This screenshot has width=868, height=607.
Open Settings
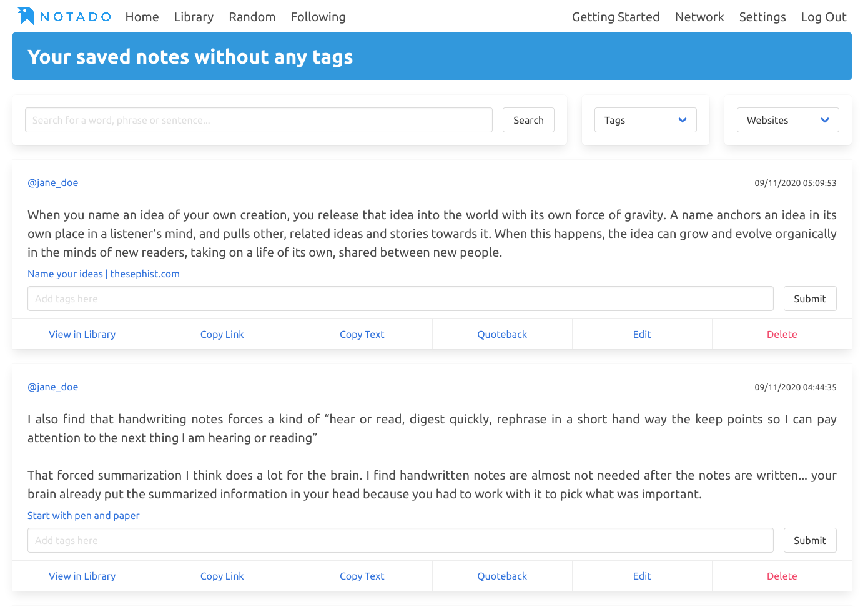[762, 17]
